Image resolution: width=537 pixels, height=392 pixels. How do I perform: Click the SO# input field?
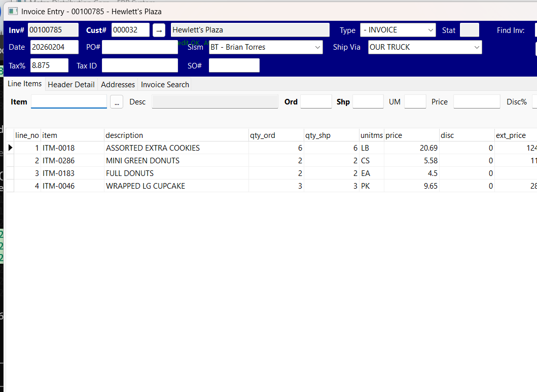[x=234, y=65]
